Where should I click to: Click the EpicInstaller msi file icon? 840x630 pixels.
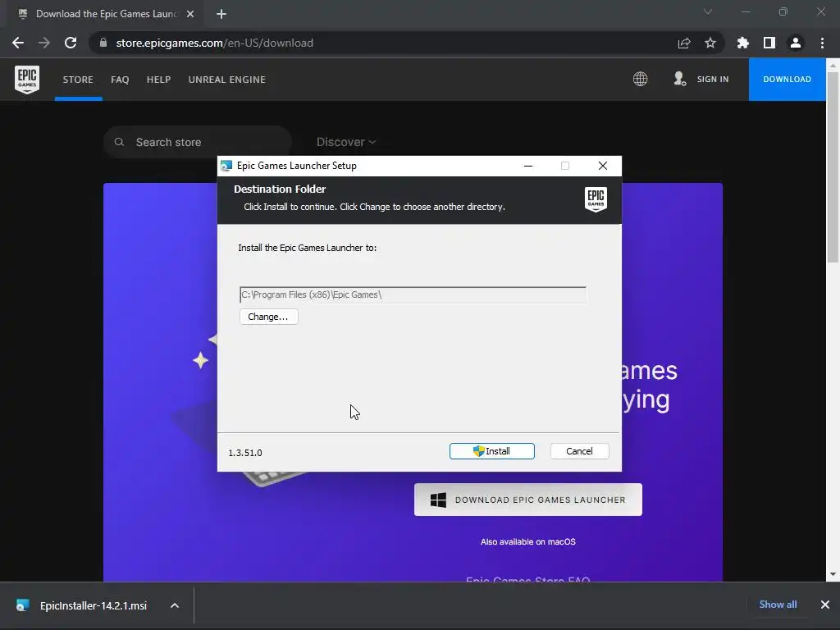tap(22, 605)
